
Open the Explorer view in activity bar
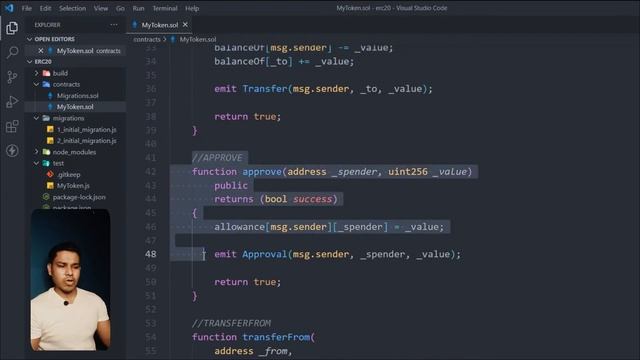click(12, 28)
